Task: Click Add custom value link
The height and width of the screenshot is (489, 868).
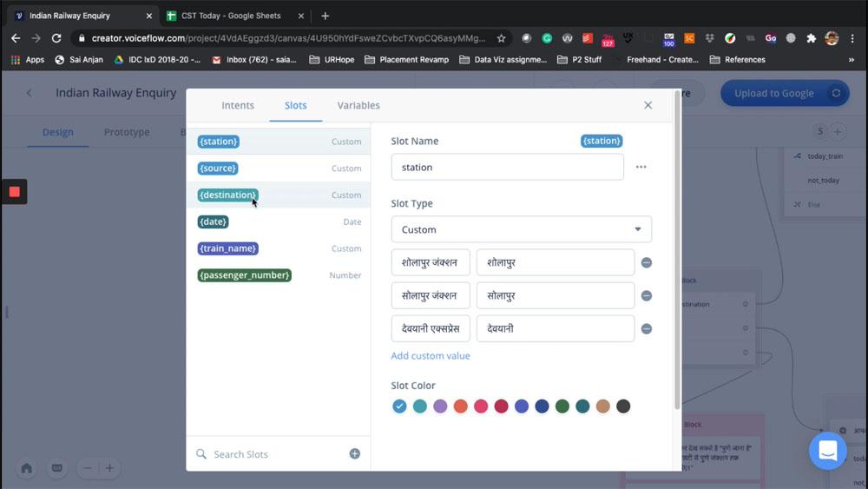Action: pos(431,356)
